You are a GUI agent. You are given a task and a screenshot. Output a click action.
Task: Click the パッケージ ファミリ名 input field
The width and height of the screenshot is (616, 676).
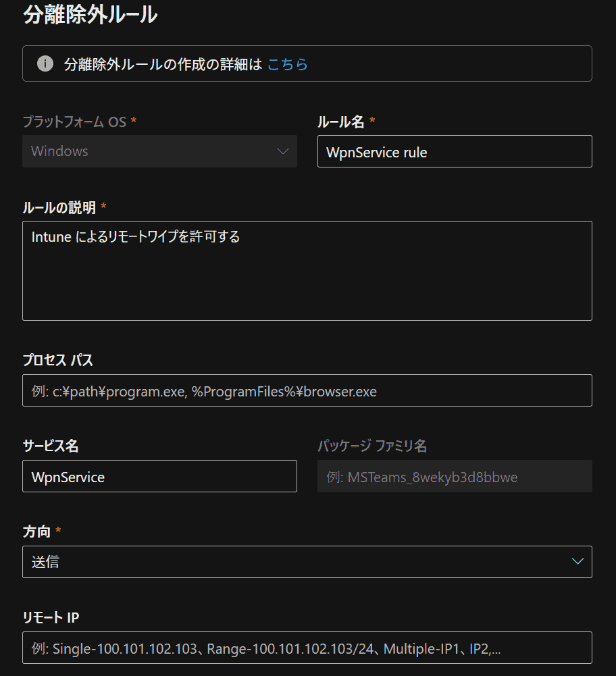click(454, 477)
